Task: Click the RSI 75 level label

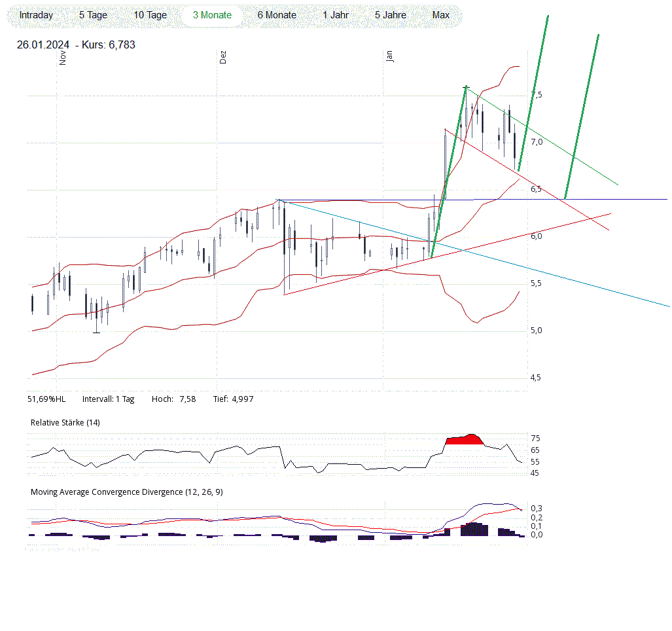Action: pyautogui.click(x=535, y=439)
